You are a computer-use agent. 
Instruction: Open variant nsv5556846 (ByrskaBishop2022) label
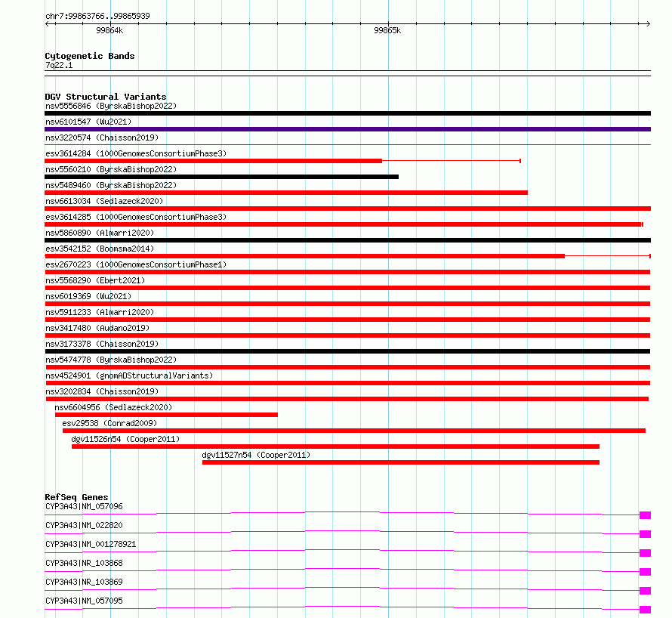(x=111, y=106)
